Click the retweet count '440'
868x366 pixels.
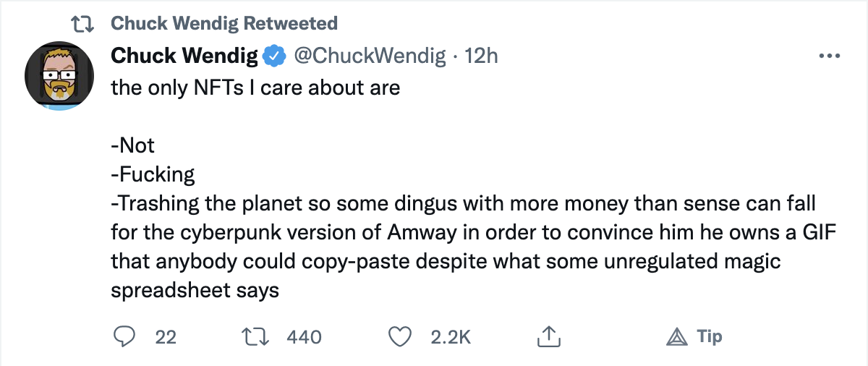click(305, 337)
